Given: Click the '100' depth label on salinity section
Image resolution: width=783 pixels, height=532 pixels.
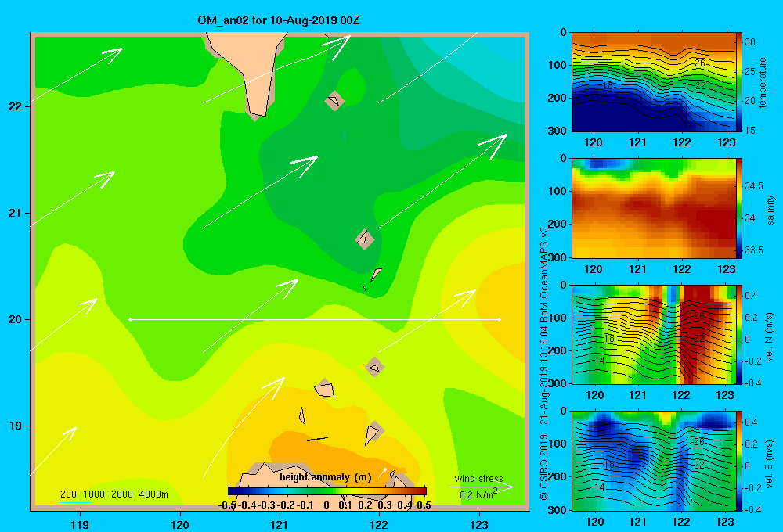Looking at the screenshot, I should pos(558,191).
